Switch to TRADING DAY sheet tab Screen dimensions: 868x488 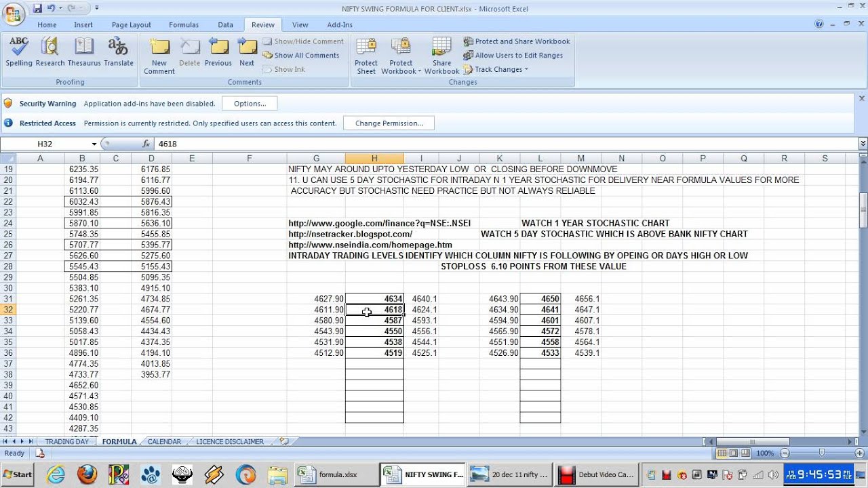66,441
